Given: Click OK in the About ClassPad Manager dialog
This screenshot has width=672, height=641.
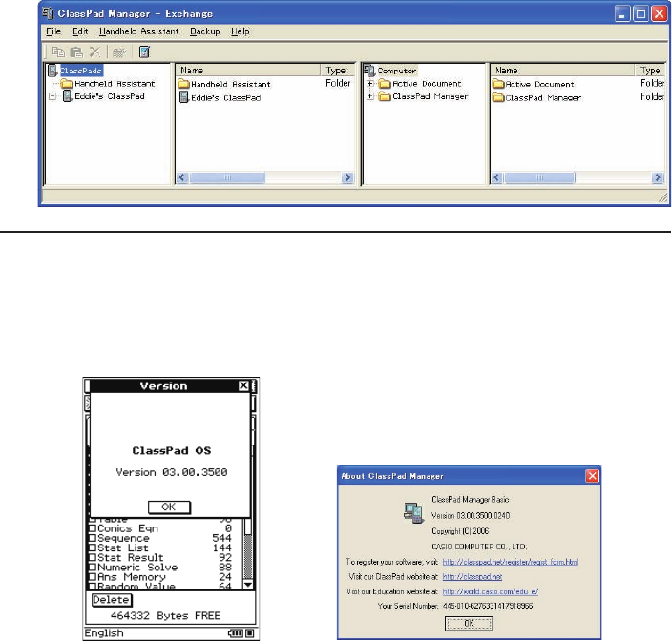Looking at the screenshot, I should [469, 624].
